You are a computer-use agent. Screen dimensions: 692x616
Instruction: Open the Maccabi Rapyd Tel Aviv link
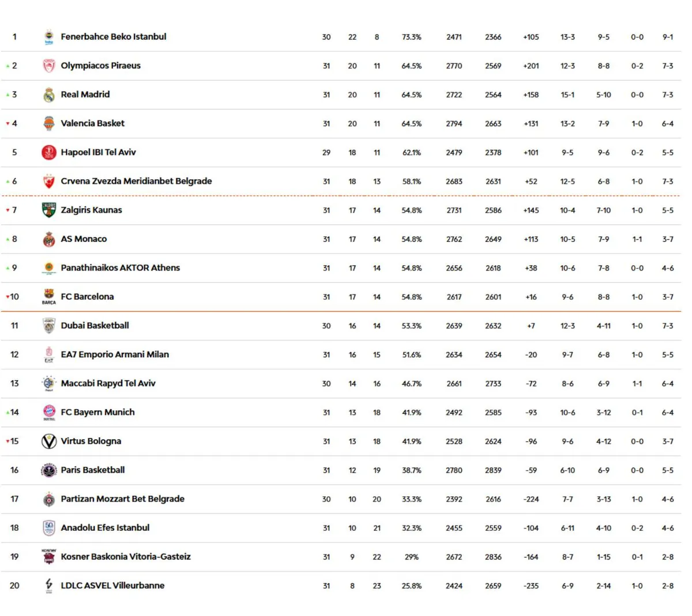108,383
